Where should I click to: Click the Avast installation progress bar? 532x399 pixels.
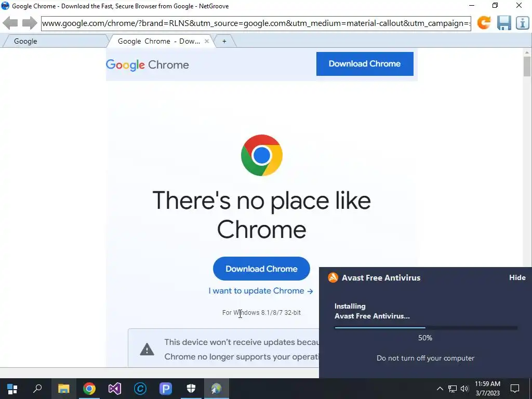[426, 328]
